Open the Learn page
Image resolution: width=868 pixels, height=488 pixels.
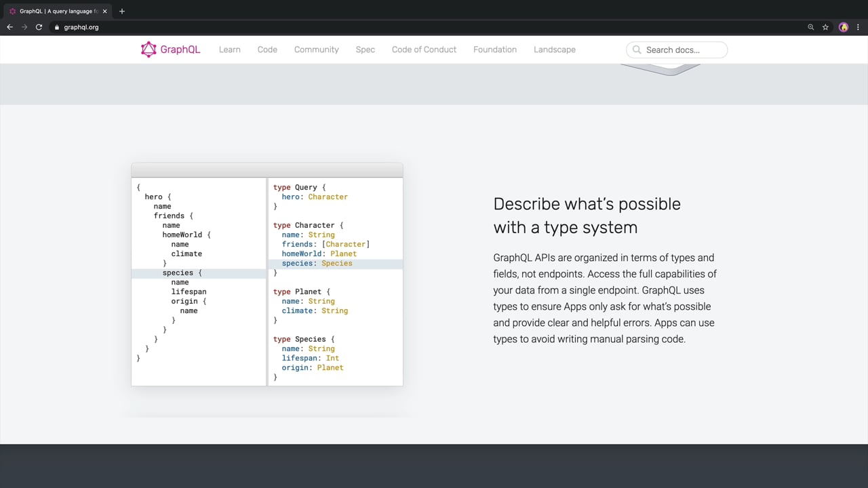click(x=230, y=49)
